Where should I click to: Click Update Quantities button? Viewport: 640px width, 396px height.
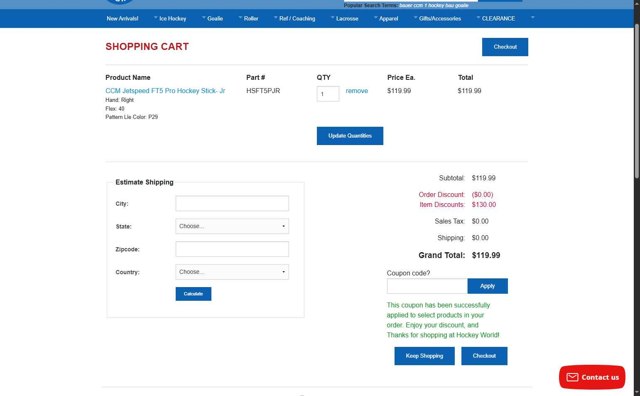350,136
